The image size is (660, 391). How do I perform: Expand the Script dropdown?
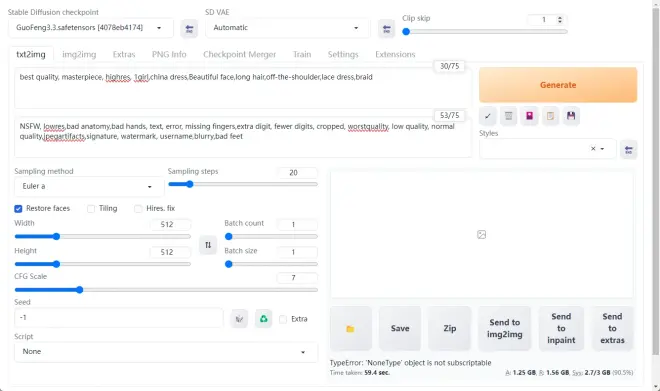coord(166,352)
